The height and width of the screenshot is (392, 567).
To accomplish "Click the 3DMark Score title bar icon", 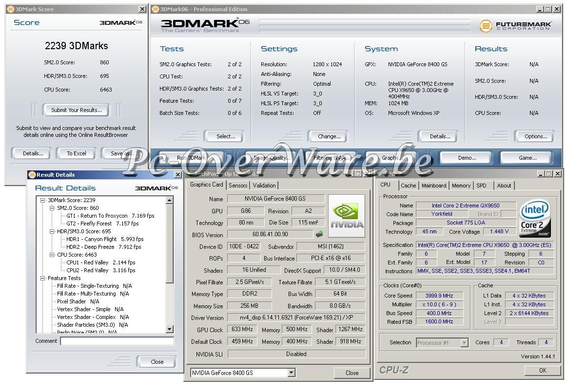I will [x=11, y=9].
